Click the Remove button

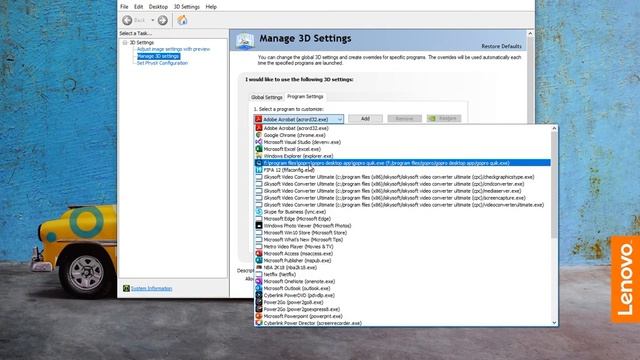(404, 118)
